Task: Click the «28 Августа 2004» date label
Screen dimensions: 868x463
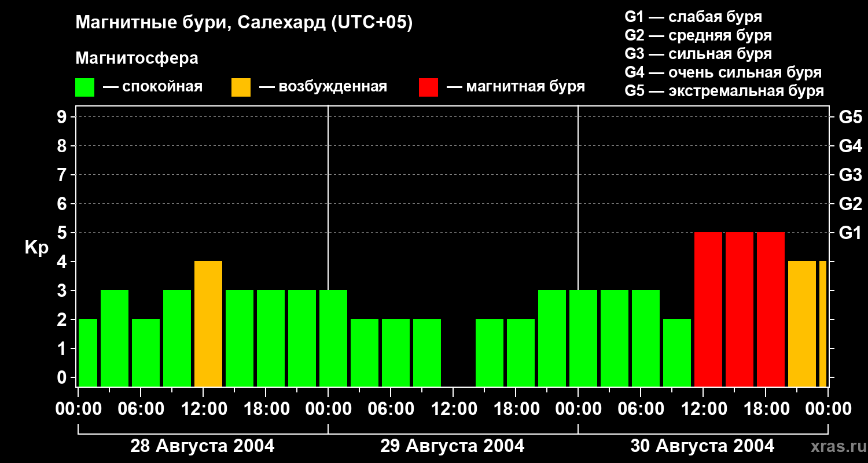Action: pos(203,446)
